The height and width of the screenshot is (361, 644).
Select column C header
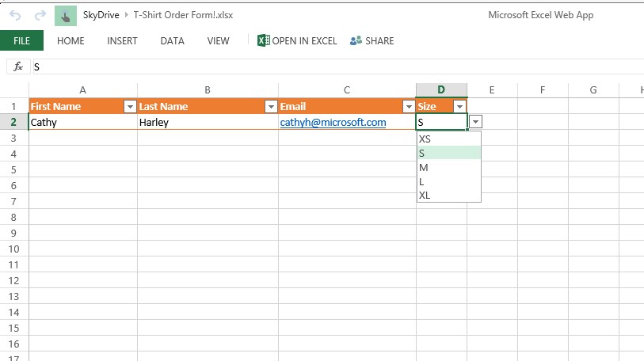coord(347,90)
